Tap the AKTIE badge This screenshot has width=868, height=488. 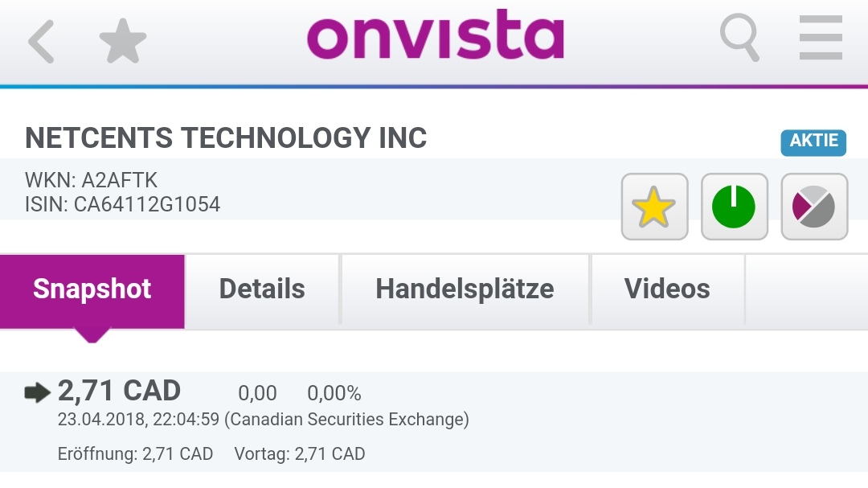[x=813, y=141]
